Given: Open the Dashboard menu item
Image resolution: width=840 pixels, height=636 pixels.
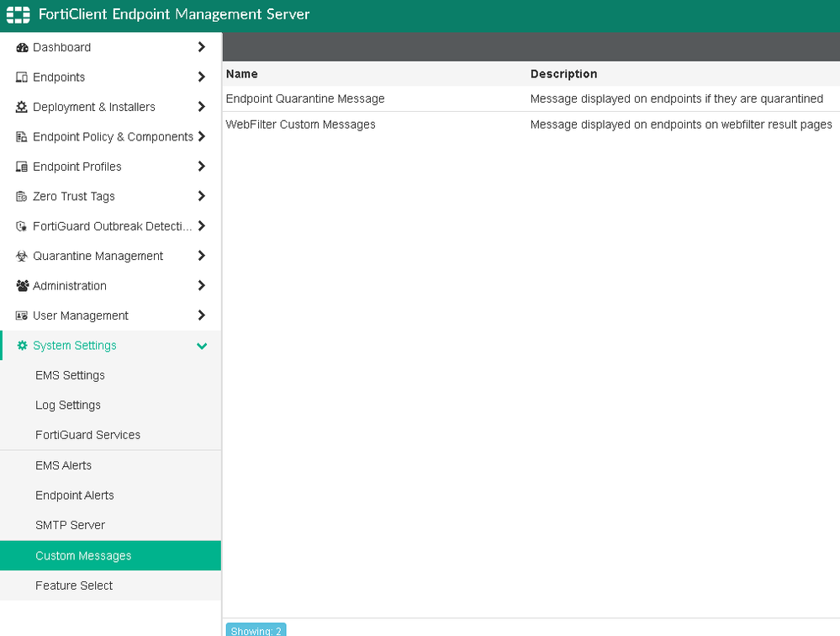Looking at the screenshot, I should point(110,47).
